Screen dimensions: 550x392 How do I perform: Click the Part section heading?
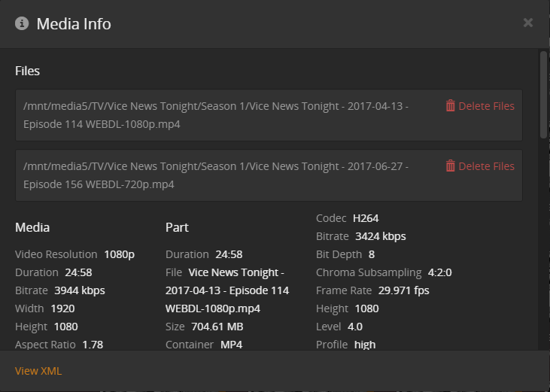[x=177, y=227]
